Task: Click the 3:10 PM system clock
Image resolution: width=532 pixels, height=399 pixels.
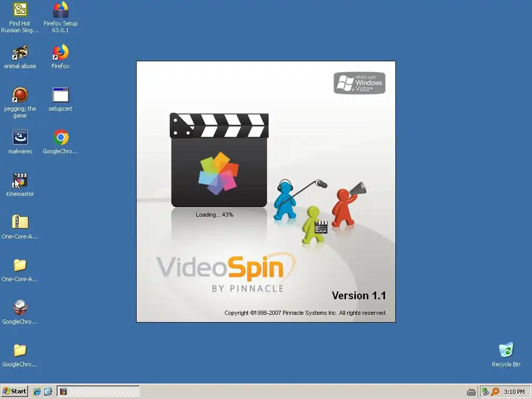Action: coord(514,392)
